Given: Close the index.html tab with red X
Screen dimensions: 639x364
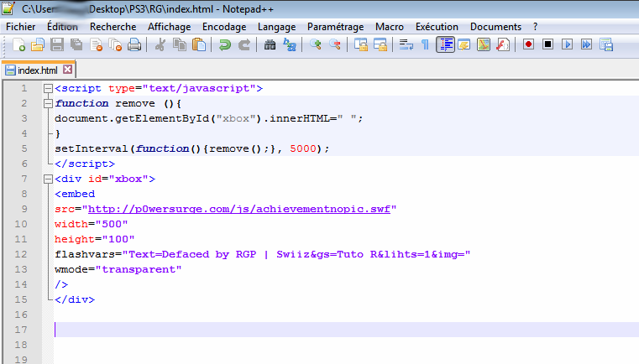Looking at the screenshot, I should pos(68,70).
